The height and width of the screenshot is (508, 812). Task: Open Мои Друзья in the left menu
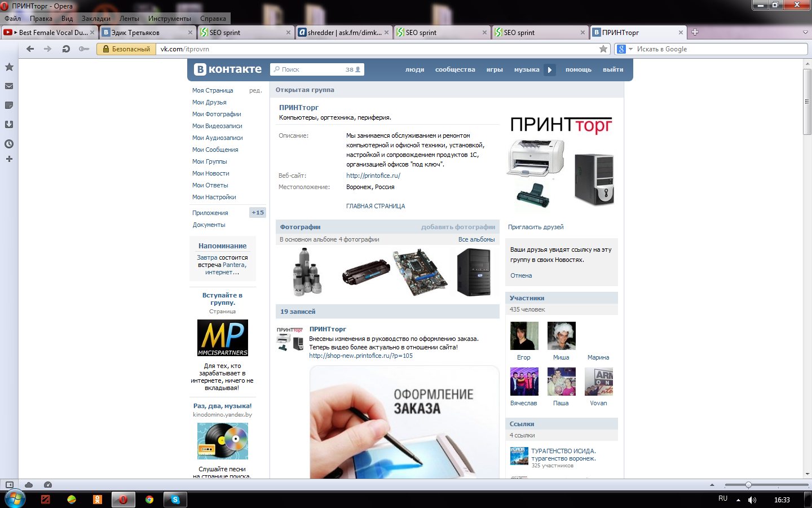click(209, 102)
